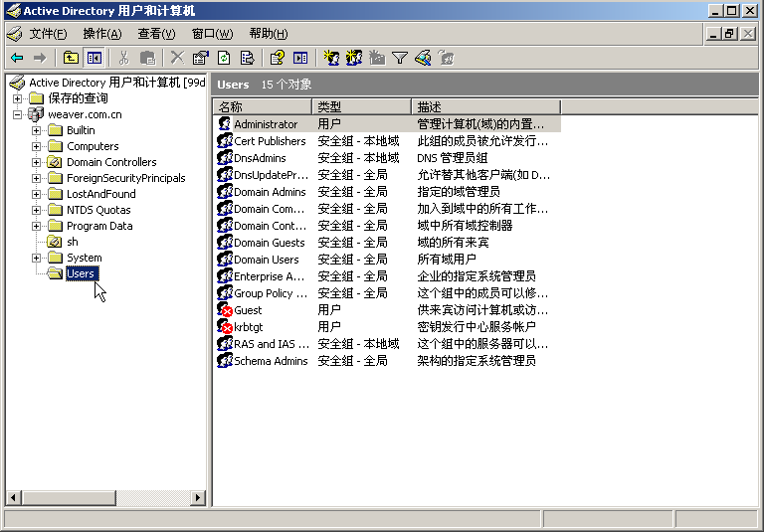Select the Domain Users group
Screen dimensions: 764x532
click(x=387, y=260)
